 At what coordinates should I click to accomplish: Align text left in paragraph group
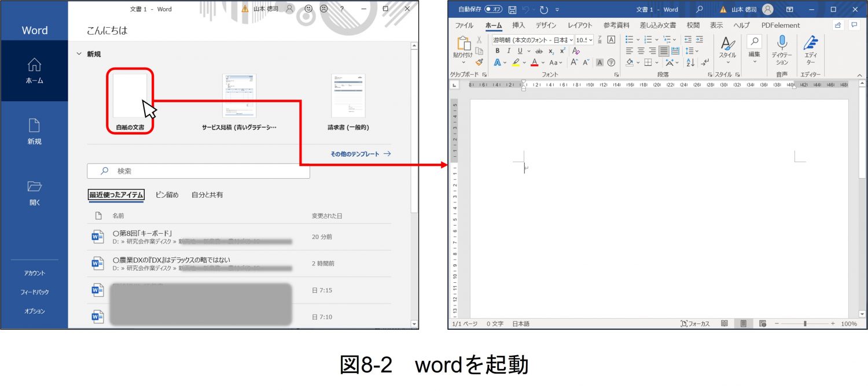pos(630,51)
